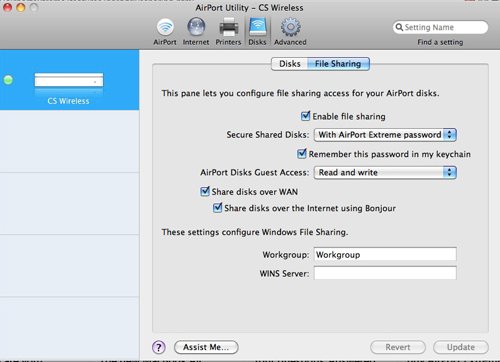500x362 pixels.
Task: Click the Update button
Action: pyautogui.click(x=461, y=347)
